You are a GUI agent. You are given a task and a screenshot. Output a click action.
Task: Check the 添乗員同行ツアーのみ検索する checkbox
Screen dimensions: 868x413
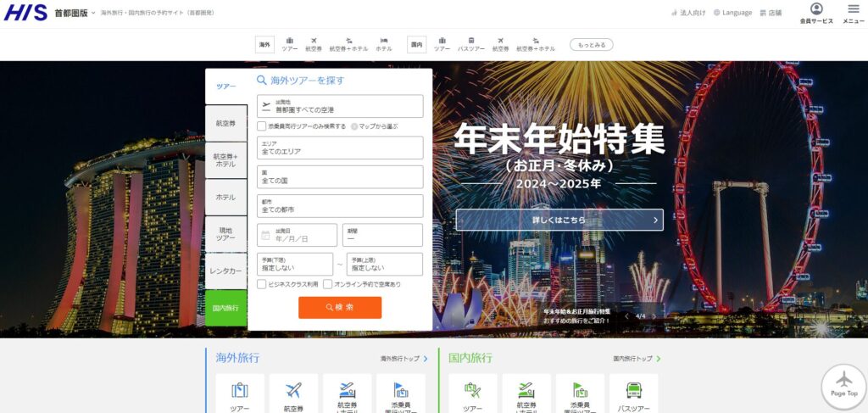tap(262, 126)
